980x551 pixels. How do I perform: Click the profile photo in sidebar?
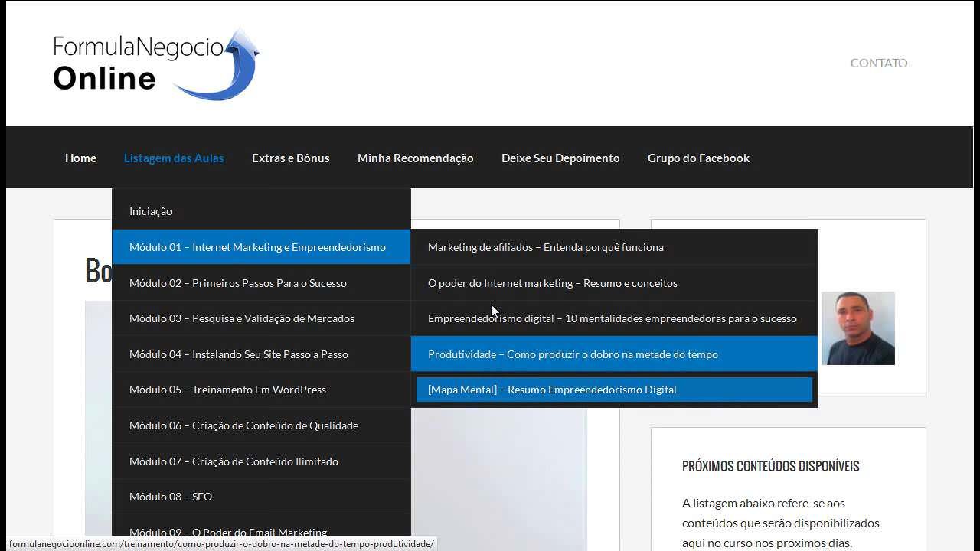pyautogui.click(x=857, y=328)
